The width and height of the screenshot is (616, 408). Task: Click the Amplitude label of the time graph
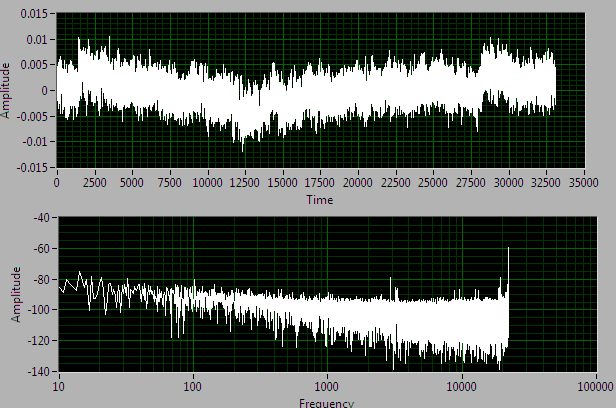[x=6, y=91]
